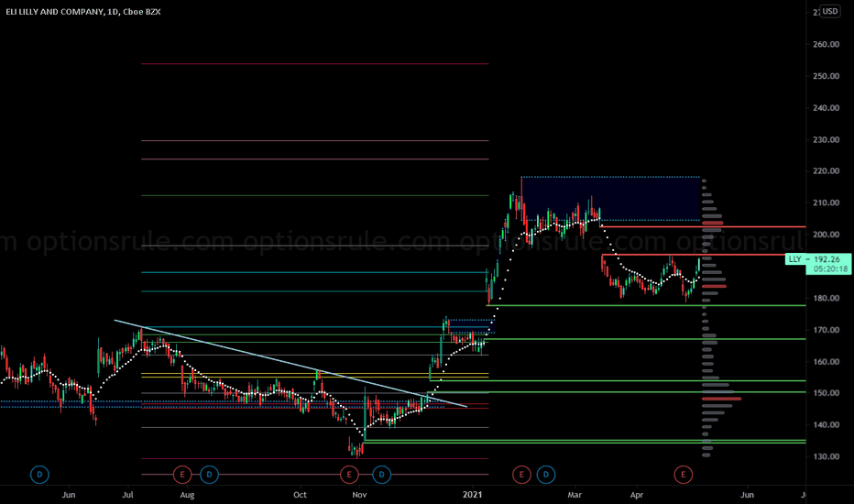The image size is (854, 504).
Task: Click the 200.00 price axis label
Action: (827, 235)
